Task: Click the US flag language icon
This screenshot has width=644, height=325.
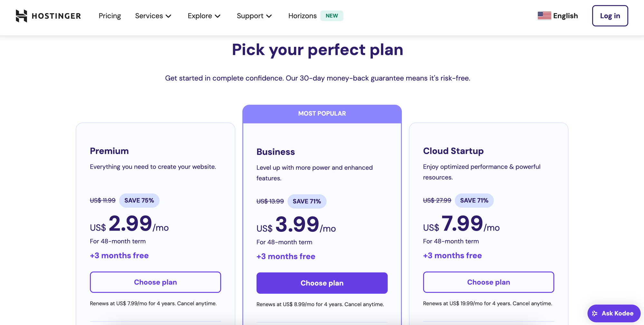Action: point(544,15)
